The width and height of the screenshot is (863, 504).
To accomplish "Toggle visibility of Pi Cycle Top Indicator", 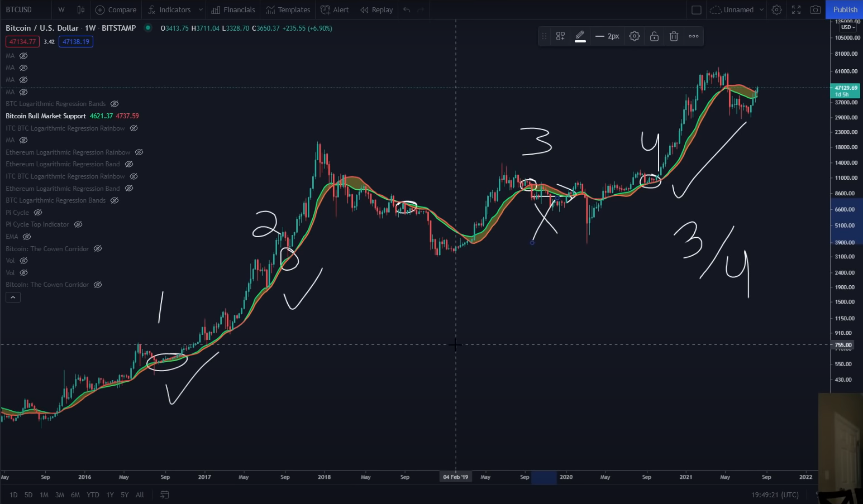I will 78,224.
